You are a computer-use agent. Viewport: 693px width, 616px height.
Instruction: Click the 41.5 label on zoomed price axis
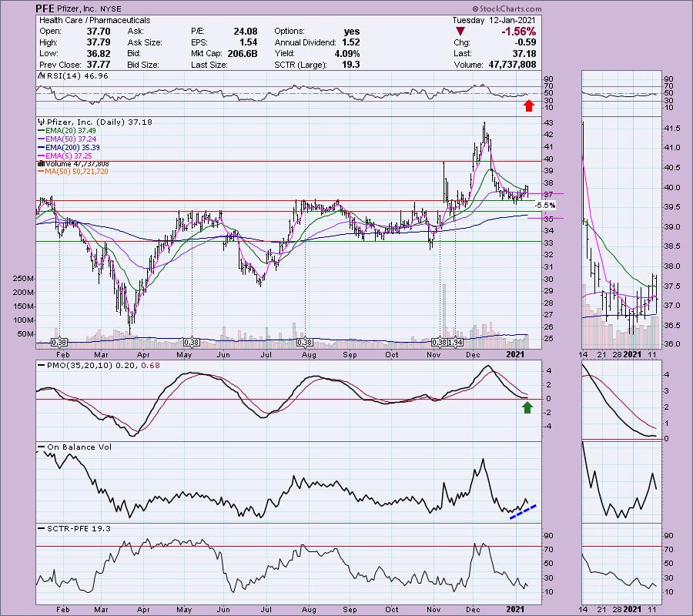pos(671,129)
